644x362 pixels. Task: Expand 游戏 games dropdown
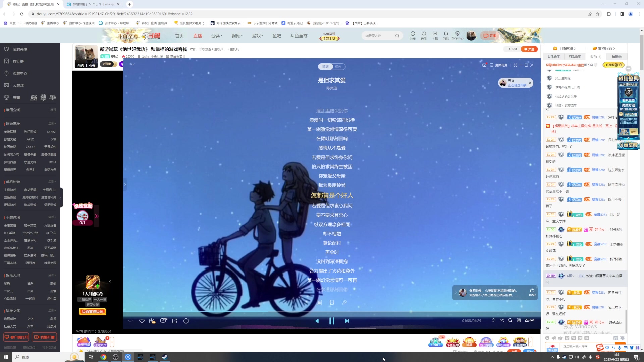(x=257, y=36)
